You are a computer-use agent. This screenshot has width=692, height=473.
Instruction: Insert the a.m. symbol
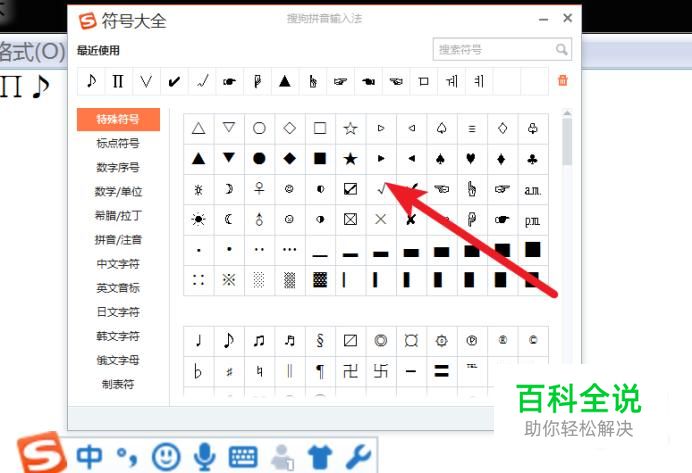pyautogui.click(x=532, y=190)
